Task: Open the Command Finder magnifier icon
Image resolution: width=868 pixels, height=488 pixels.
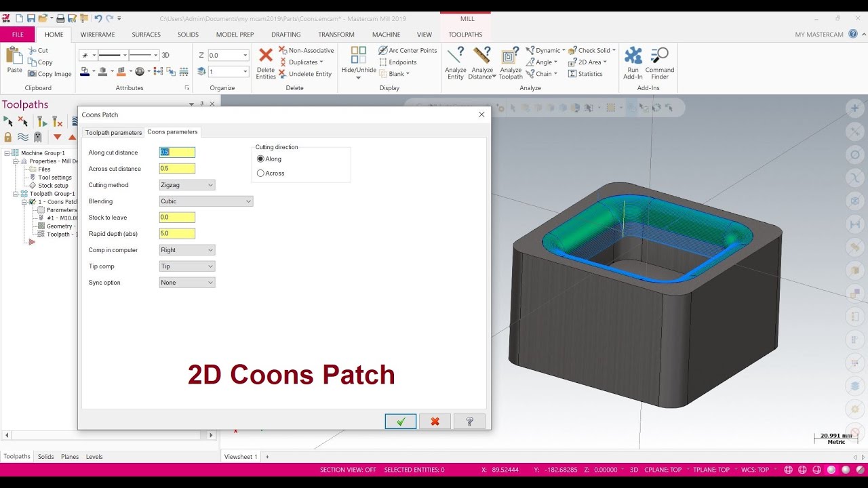Action: tap(659, 56)
